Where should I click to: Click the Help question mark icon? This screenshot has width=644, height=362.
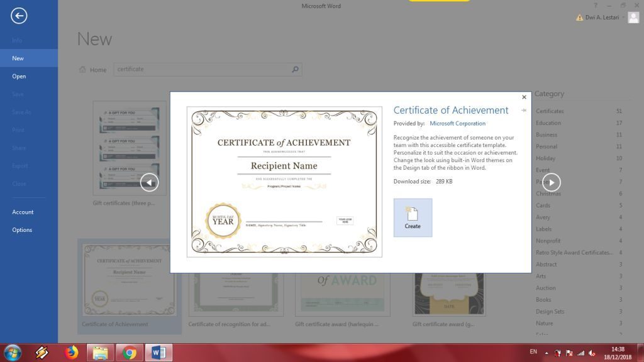pos(596,5)
